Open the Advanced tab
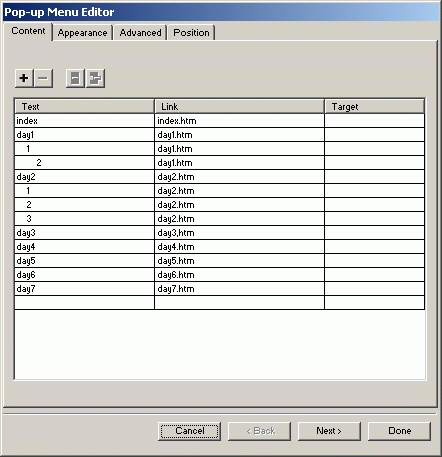 tap(140, 33)
